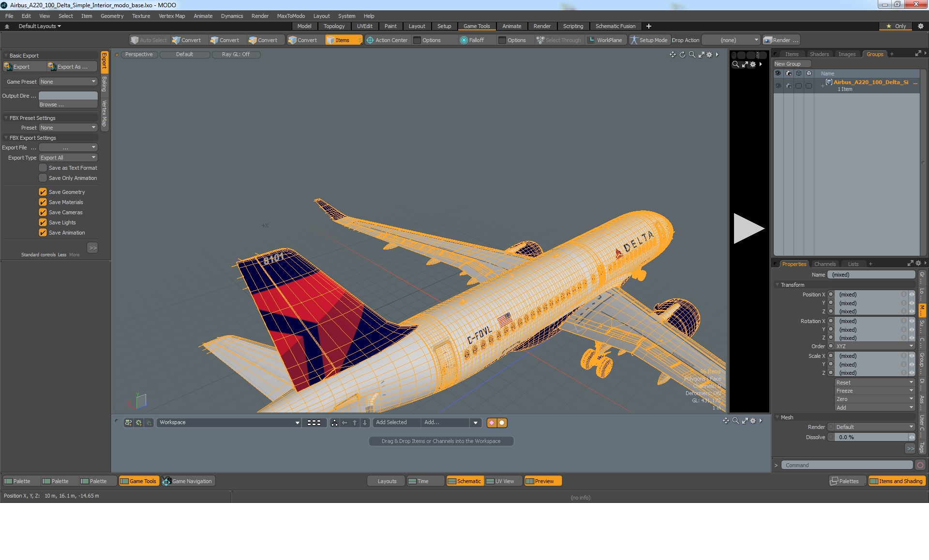Click the command record circle icon
The height and width of the screenshot is (560, 929).
tap(920, 465)
